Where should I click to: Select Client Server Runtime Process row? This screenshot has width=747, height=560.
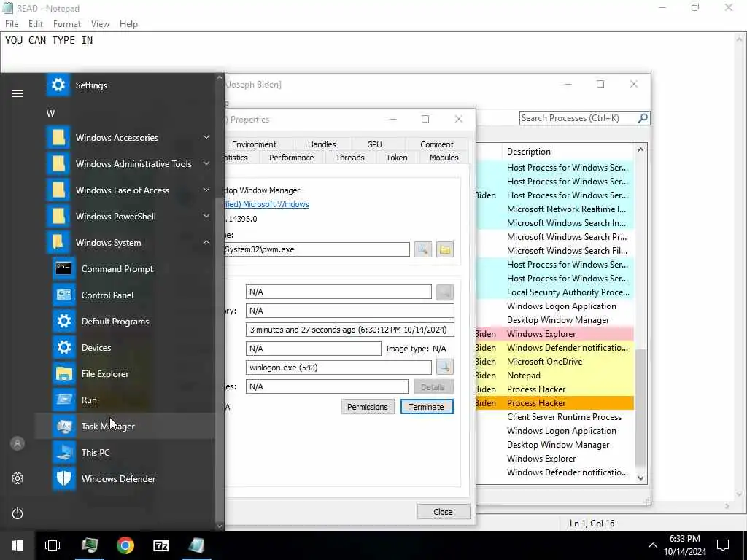(x=555, y=416)
